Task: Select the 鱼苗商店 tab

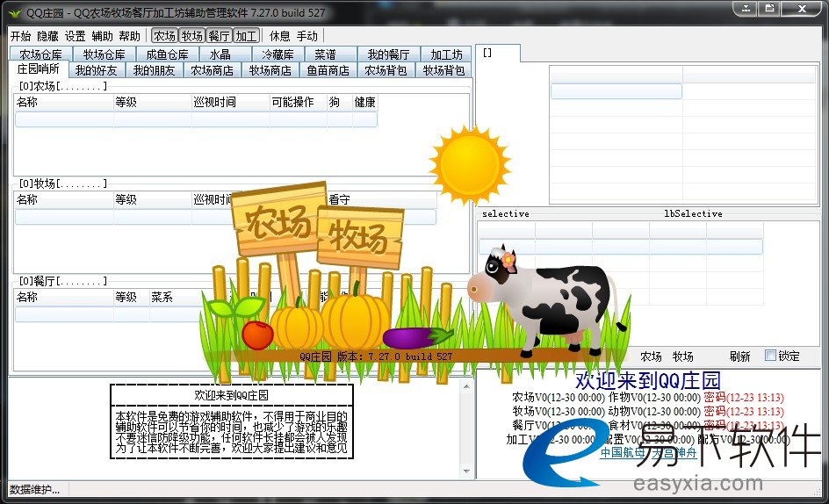Action: coord(328,70)
